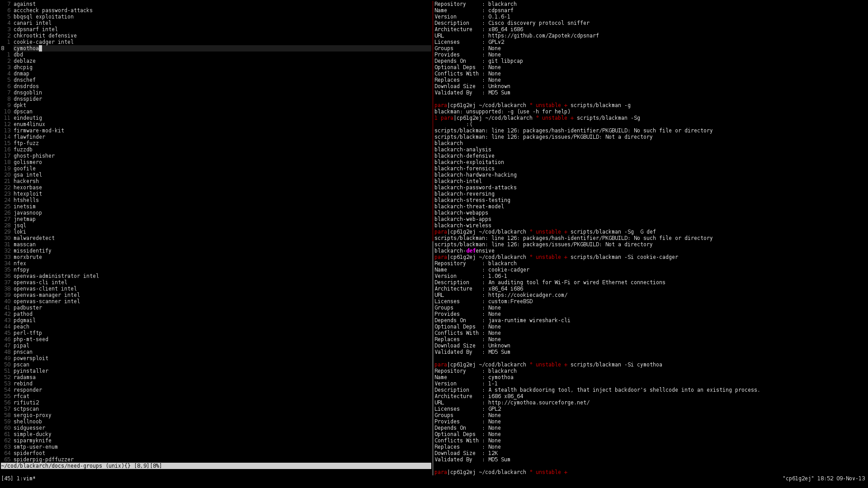Click the 'powersploit' line
This screenshot has width=868, height=488.
(x=31, y=358)
